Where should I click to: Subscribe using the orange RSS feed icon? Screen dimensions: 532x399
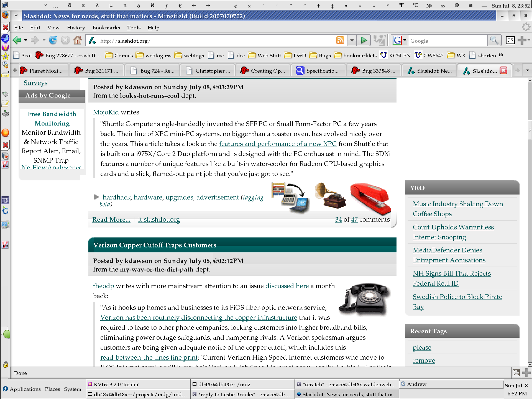[x=340, y=40]
